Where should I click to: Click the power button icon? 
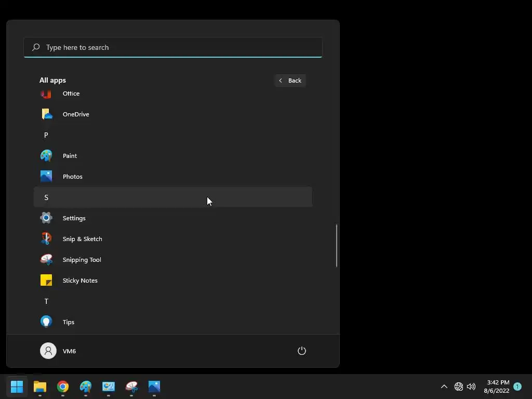[x=302, y=351]
